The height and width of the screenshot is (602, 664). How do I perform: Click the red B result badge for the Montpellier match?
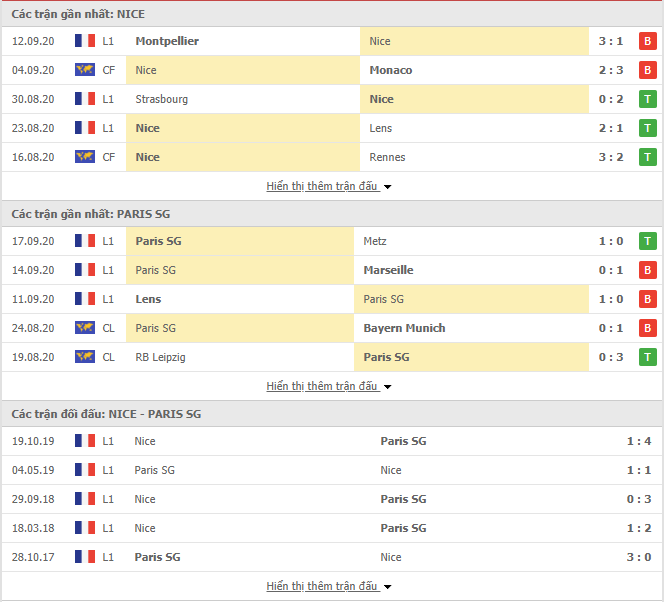click(x=647, y=41)
